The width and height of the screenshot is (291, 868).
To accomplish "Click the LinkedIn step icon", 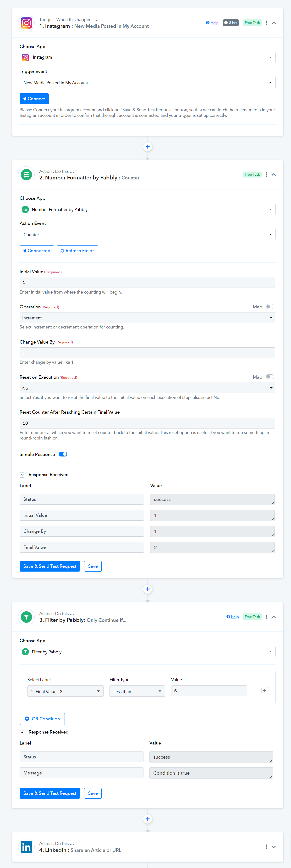I will [26, 847].
